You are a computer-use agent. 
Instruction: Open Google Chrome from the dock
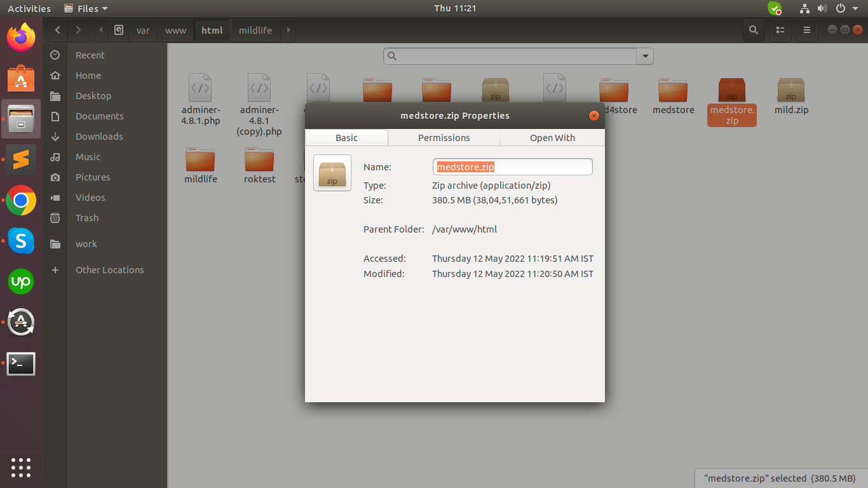point(21,201)
